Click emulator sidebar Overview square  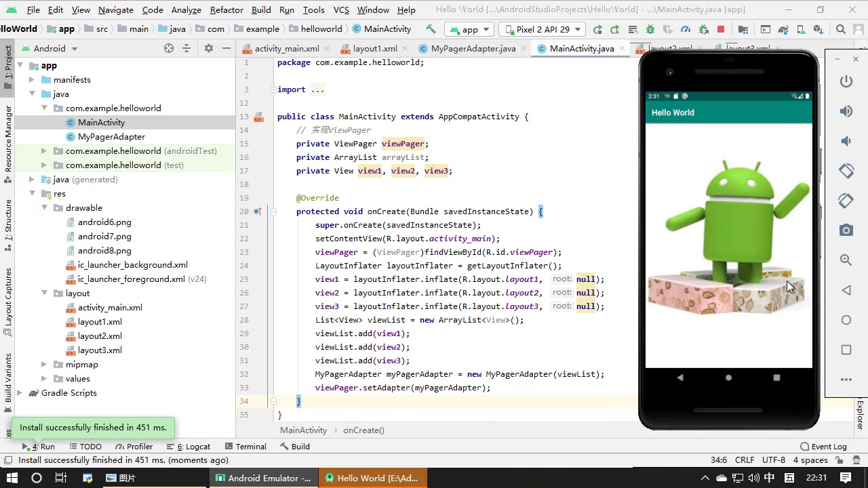tap(846, 350)
